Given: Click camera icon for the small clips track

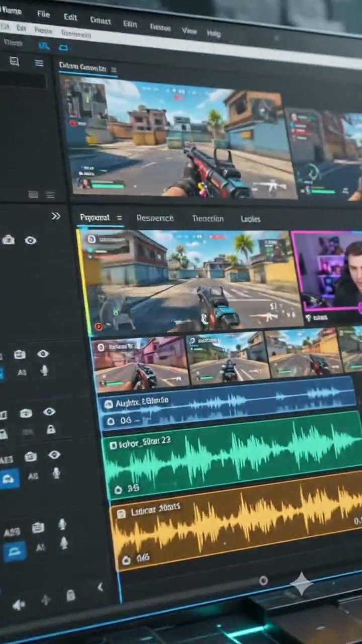Looking at the screenshot, I should (20, 355).
